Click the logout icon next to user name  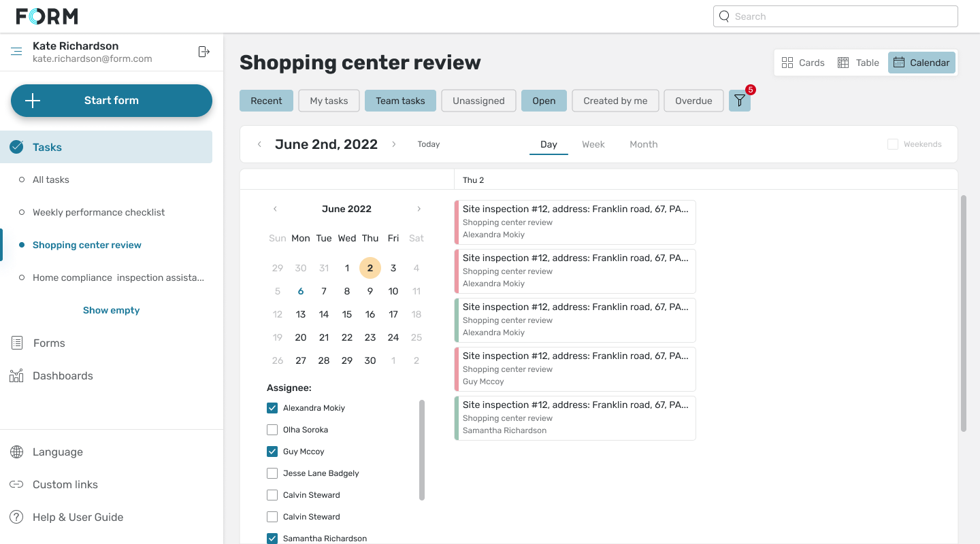(203, 52)
